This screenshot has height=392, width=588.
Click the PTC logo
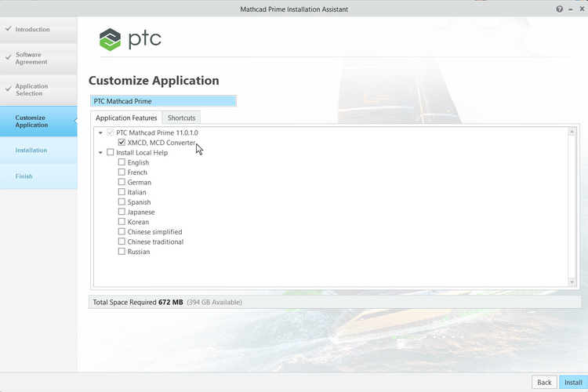pyautogui.click(x=130, y=38)
